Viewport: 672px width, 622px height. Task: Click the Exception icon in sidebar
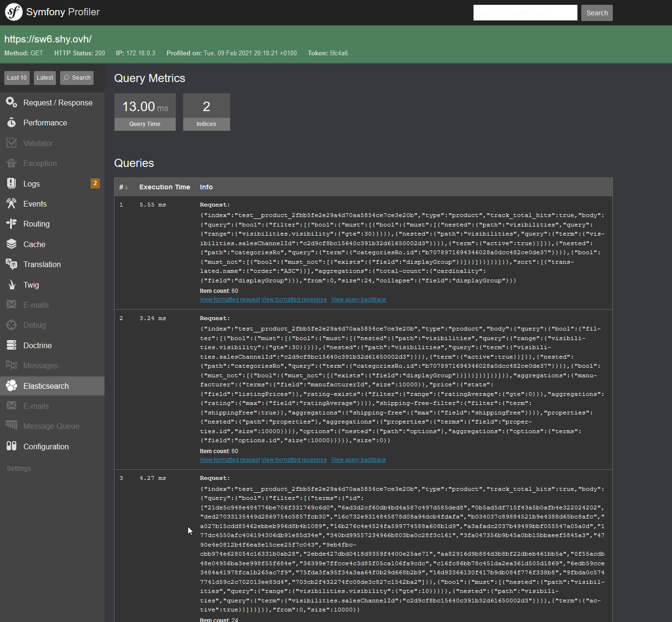coord(11,163)
